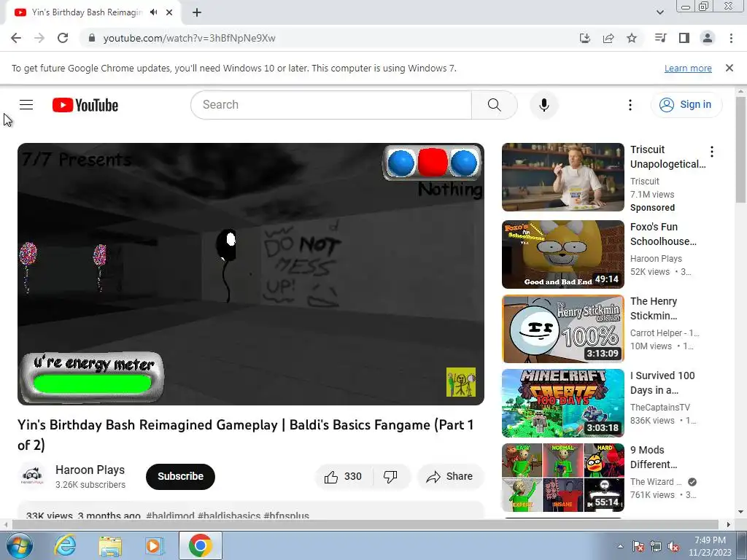The height and width of the screenshot is (560, 747).
Task: Close the Yin's Birthday Bash tab
Action: [x=169, y=12]
